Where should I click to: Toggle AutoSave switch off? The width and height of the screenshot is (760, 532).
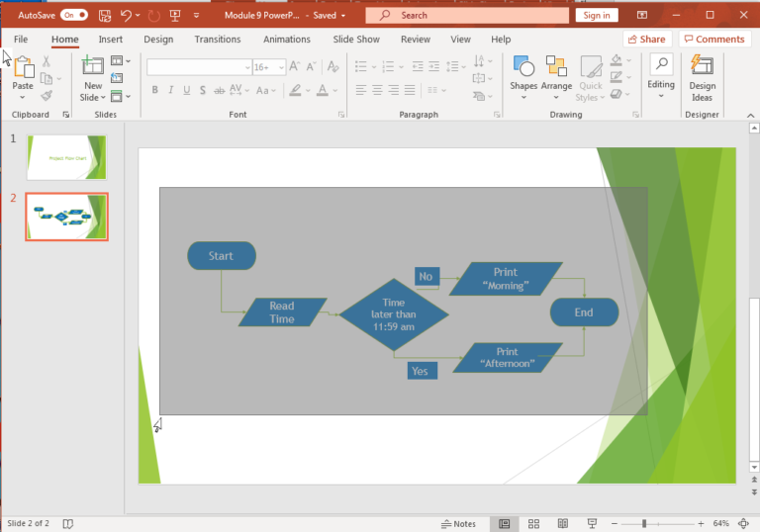(73, 15)
